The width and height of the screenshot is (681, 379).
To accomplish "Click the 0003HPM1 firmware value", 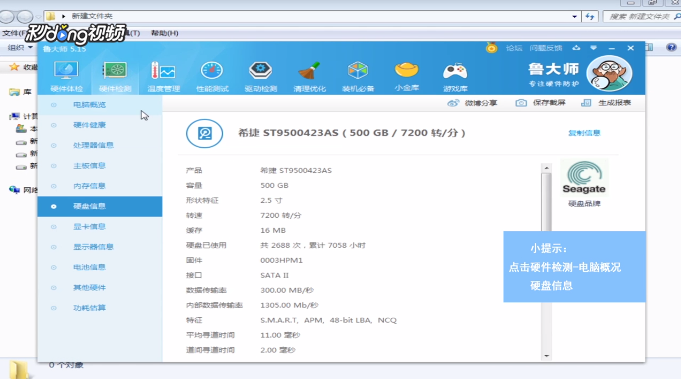I will point(281,260).
